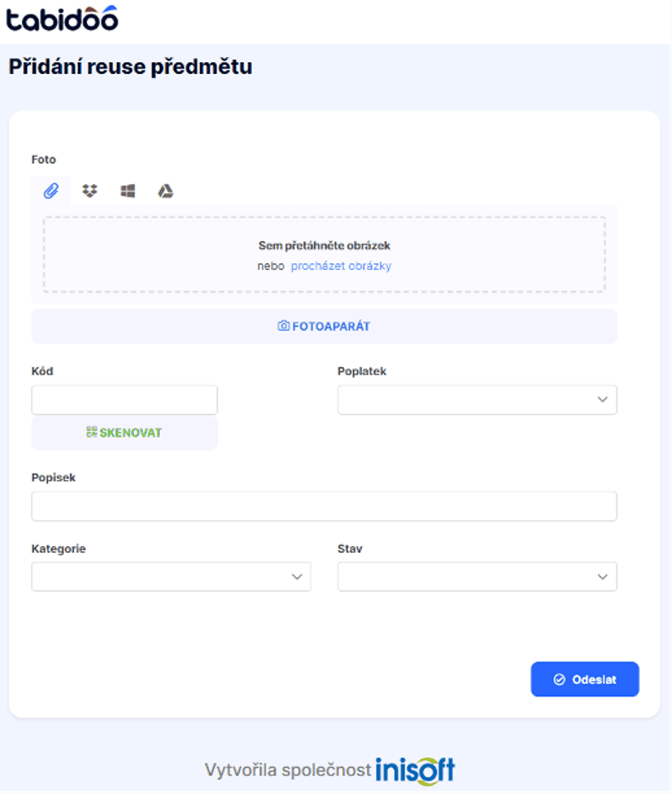The image size is (672, 794).
Task: Select the paperclip file attachment icon
Action: (50, 191)
